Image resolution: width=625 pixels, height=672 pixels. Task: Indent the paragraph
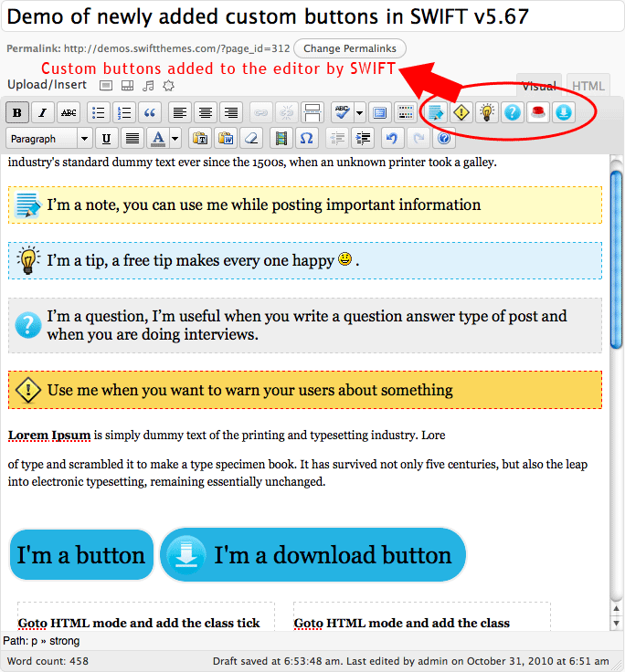pos(363,139)
